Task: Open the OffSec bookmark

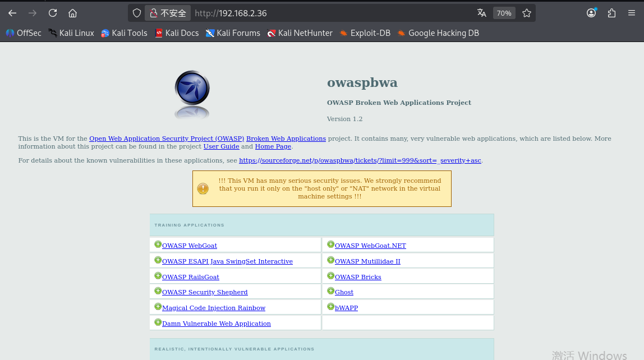Action: 24,33
